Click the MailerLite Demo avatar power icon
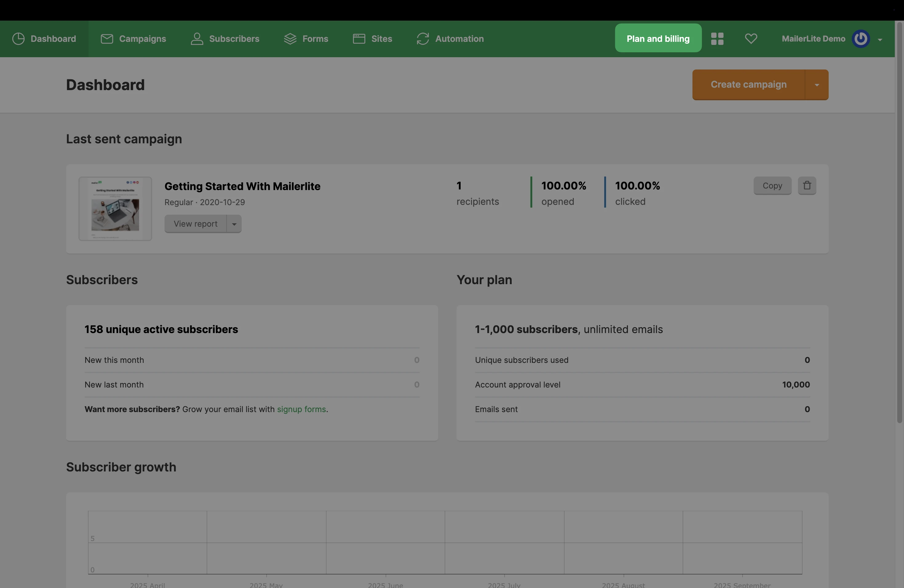The height and width of the screenshot is (588, 904). pos(861,39)
